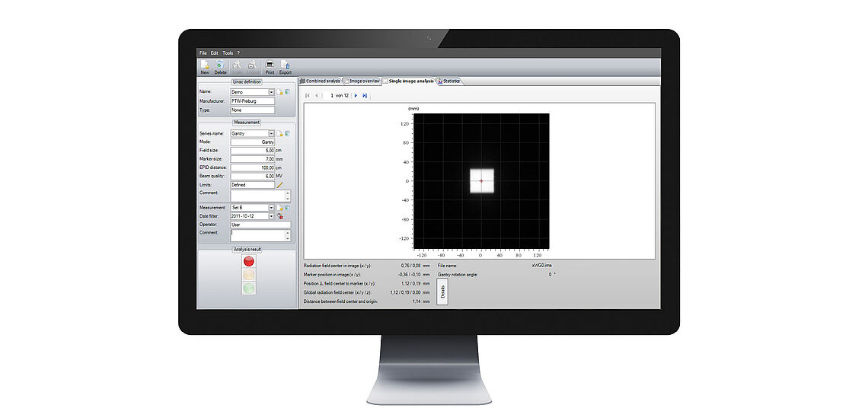Screen dimensions: 868x408
Task: Go to next image arrow
Action: (x=356, y=95)
